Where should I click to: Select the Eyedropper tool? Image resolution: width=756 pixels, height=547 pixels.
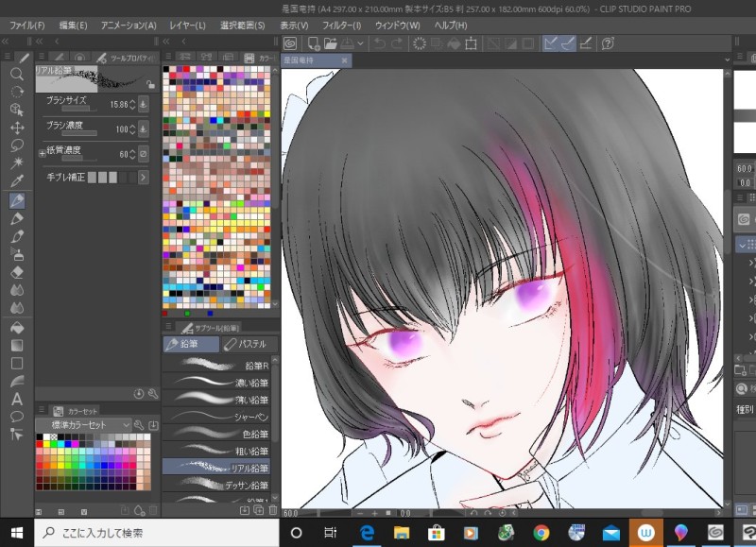click(x=17, y=181)
